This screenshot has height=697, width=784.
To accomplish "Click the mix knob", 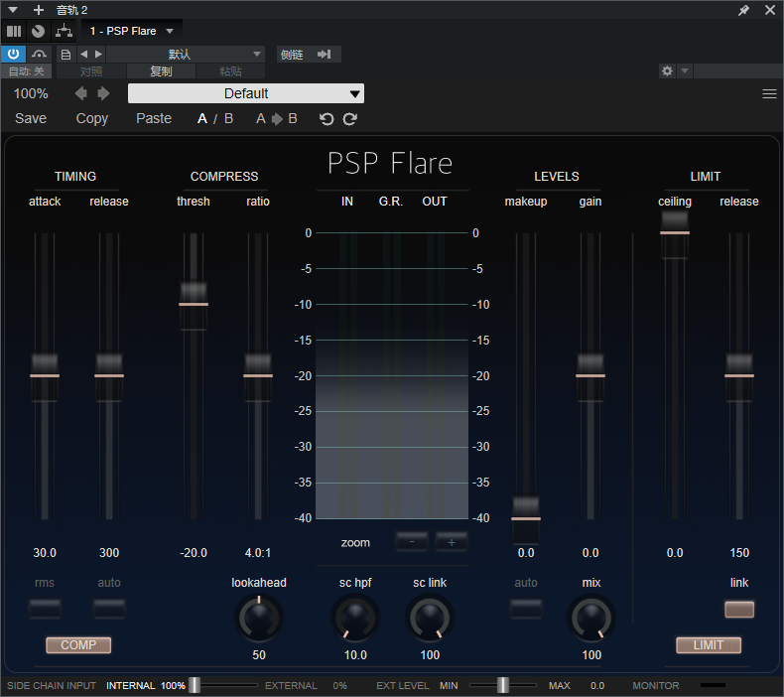I will click(x=591, y=619).
